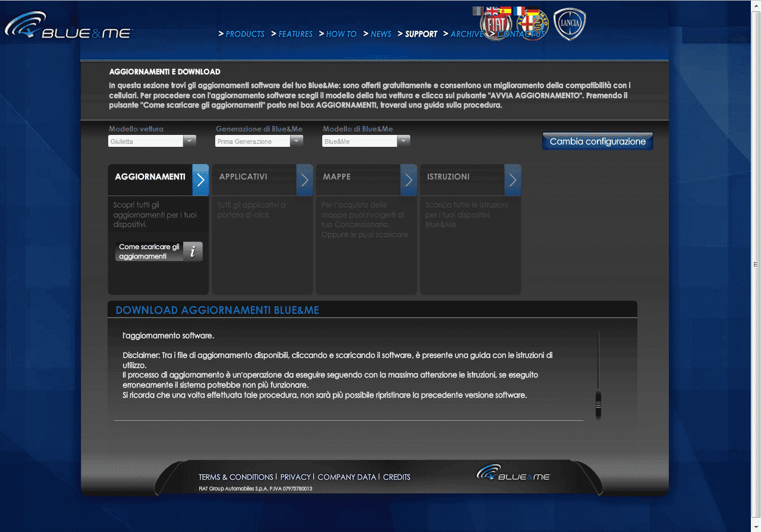The height and width of the screenshot is (532, 761).
Task: Click the Generazione di Blue&Me label
Action: pos(259,129)
